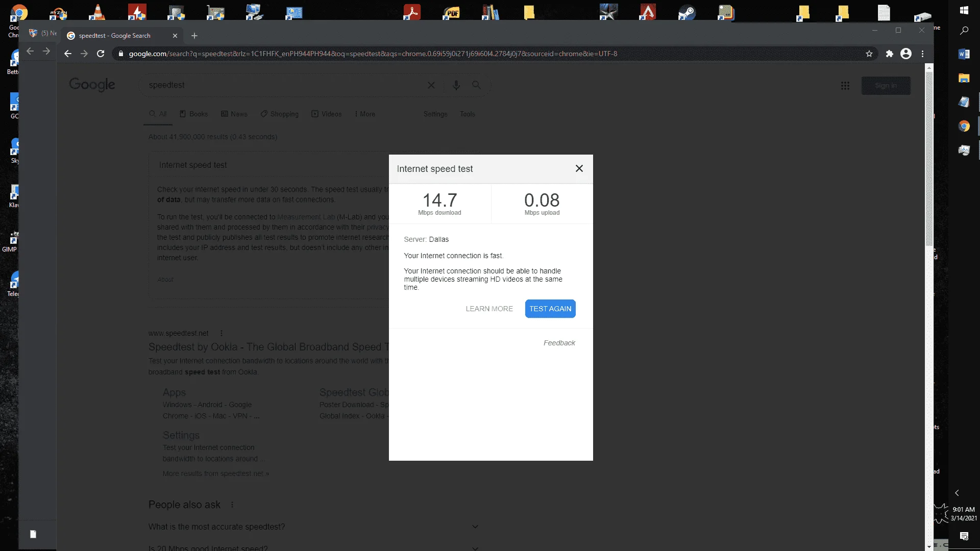980x551 pixels.
Task: Close the Internet speed test dialog
Action: 579,168
